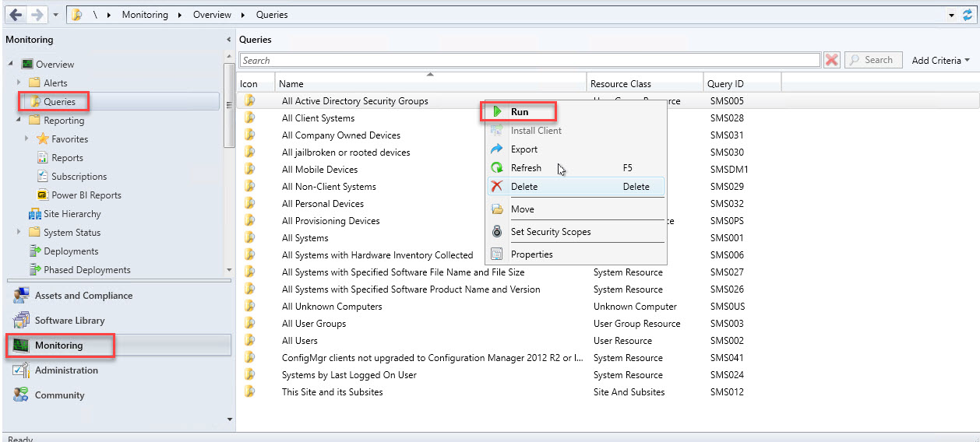Expand the Alerts tree node

click(19, 82)
